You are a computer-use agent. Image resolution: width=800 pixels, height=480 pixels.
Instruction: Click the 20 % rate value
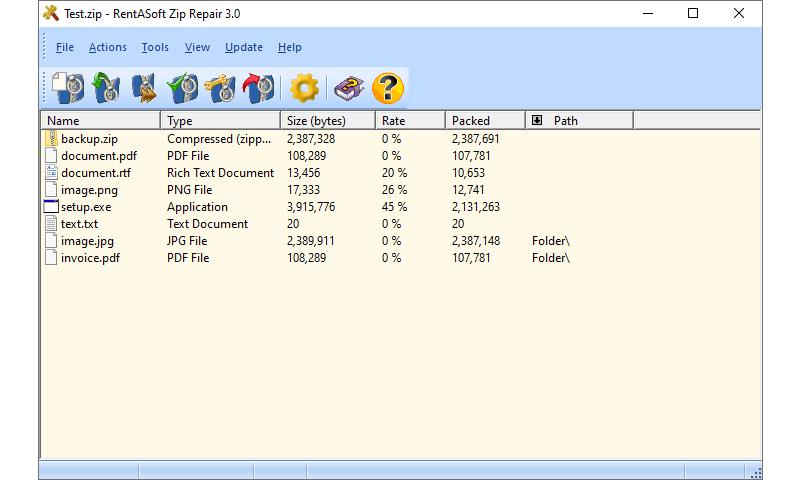click(394, 173)
